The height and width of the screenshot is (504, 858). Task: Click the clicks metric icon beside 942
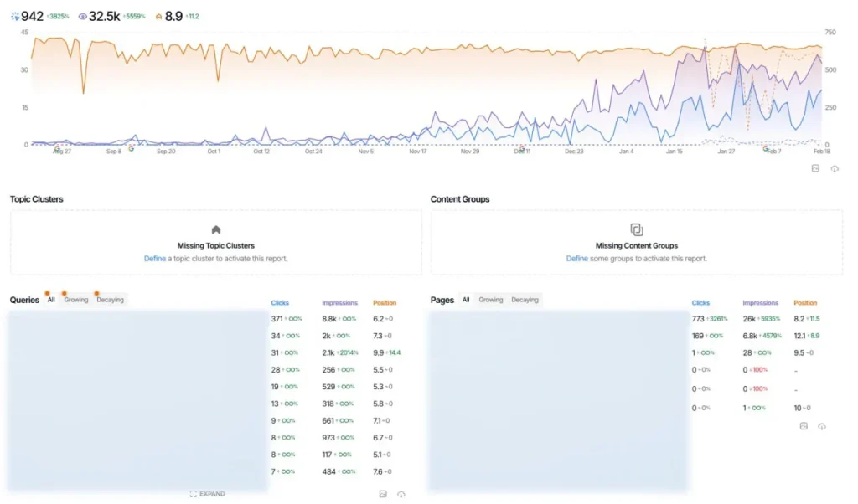(14, 17)
